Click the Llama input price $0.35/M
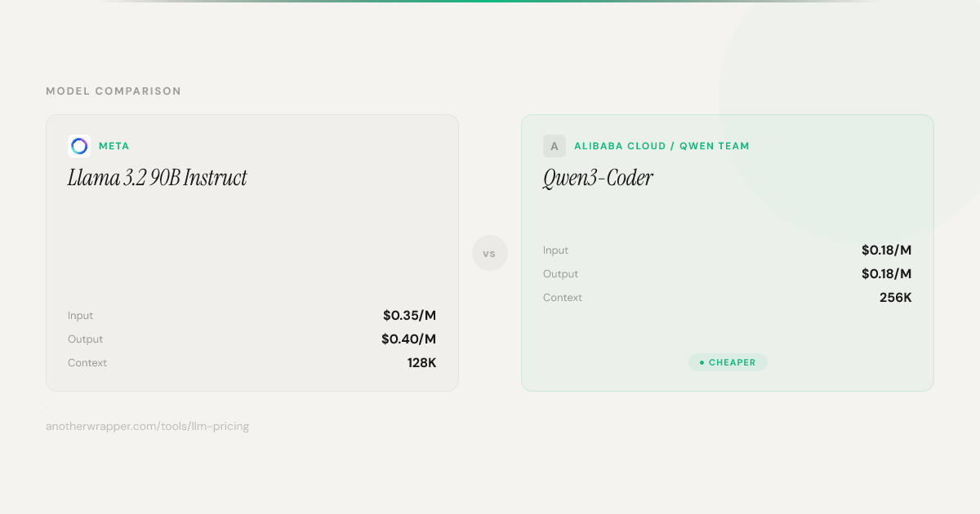980x514 pixels. click(409, 316)
